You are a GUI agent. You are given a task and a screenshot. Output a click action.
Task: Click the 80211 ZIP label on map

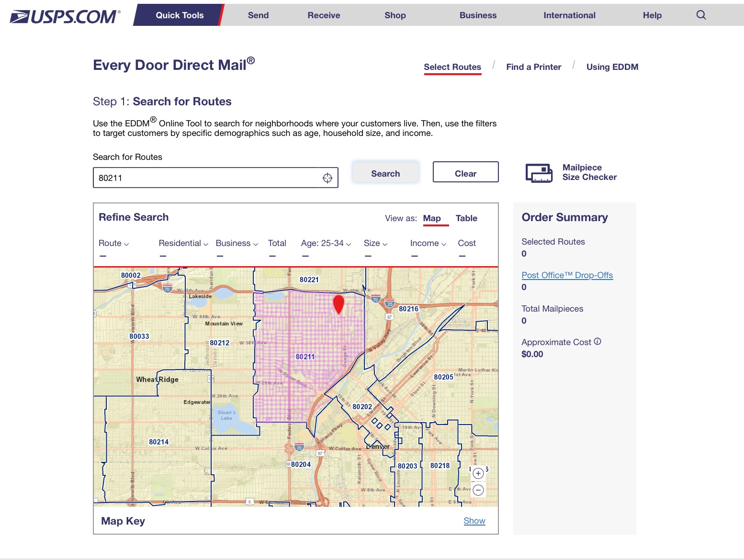pos(305,357)
